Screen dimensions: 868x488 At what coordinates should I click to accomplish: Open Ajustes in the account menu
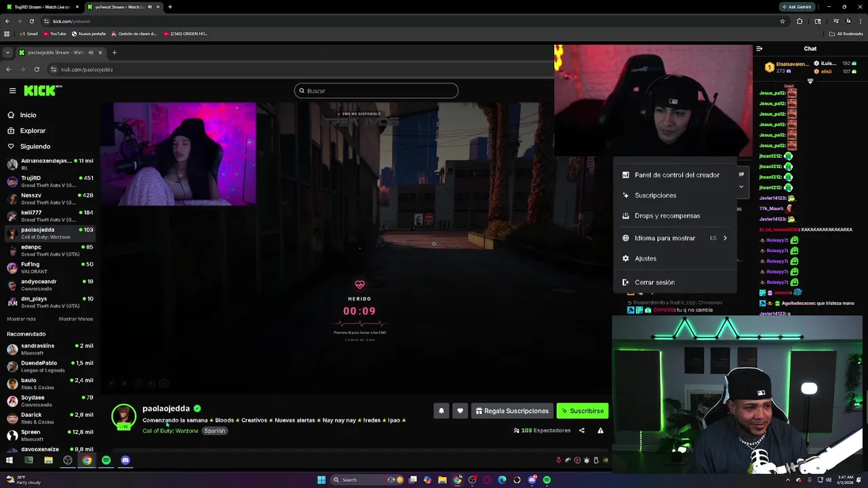675,258
